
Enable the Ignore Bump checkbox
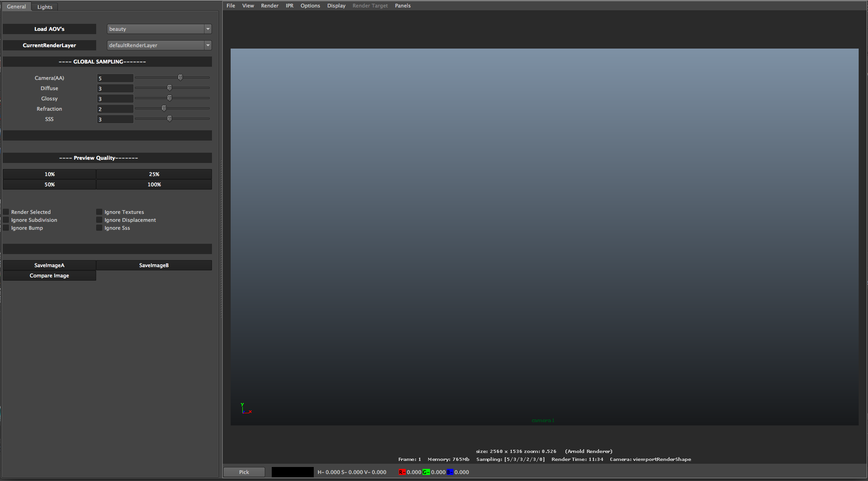(x=6, y=228)
